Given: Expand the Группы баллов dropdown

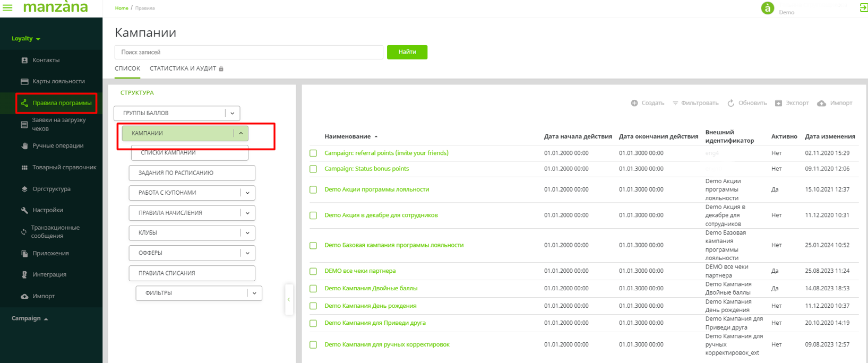Looking at the screenshot, I should 233,113.
